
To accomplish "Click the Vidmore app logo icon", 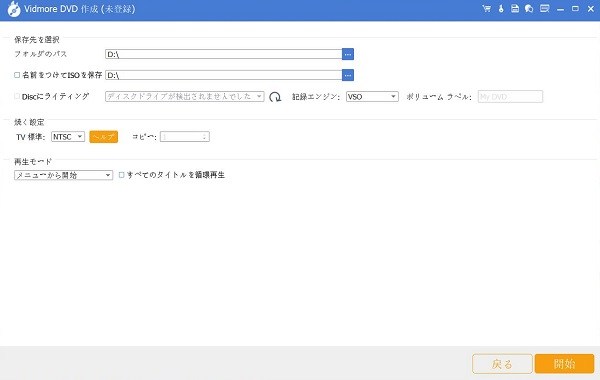I will point(14,9).
